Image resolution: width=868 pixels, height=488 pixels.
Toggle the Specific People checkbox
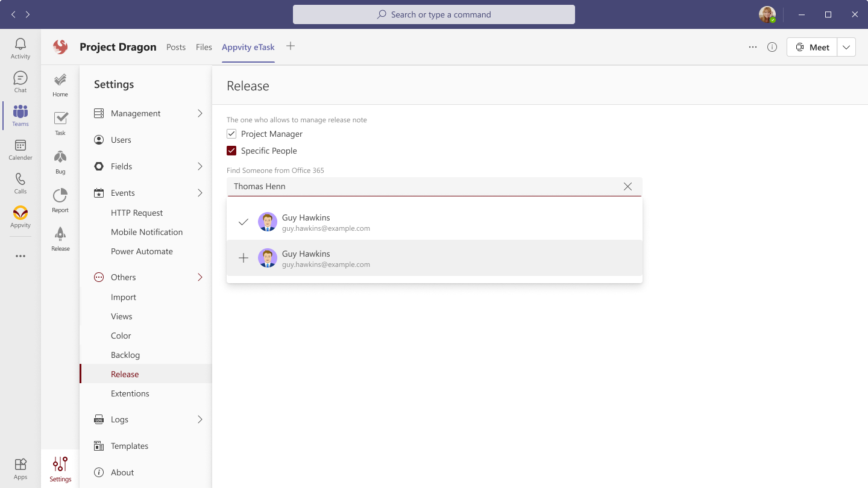pyautogui.click(x=231, y=151)
